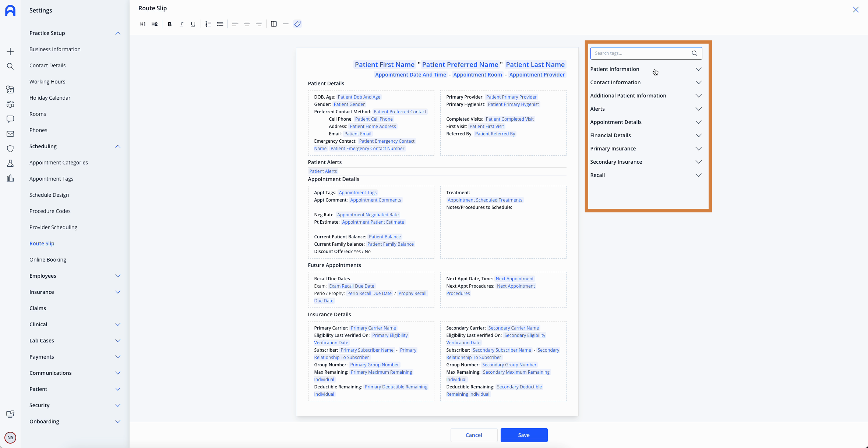Select the Appointment Provider tag in template
This screenshot has width=868, height=448.
point(537,75)
